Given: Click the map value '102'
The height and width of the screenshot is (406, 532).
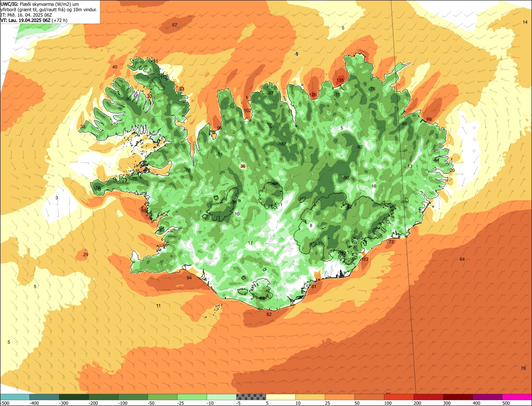Looking at the screenshot, I should pos(247,111).
